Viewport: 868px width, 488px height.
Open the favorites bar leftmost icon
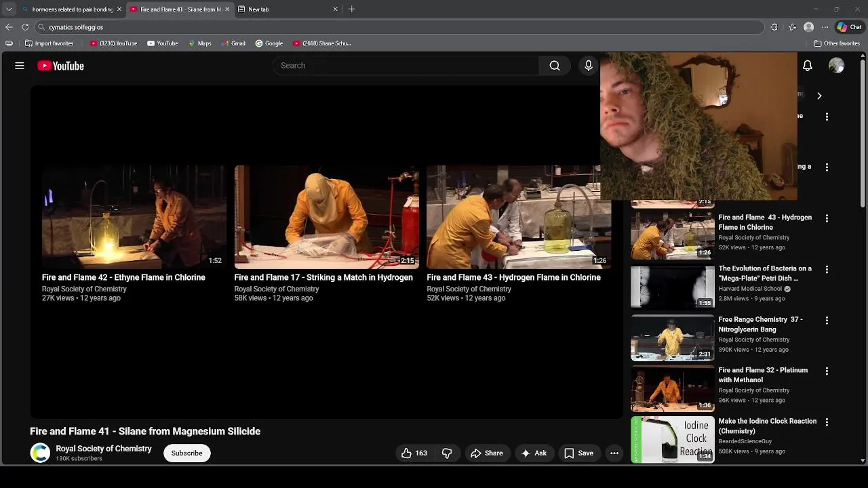coord(9,43)
